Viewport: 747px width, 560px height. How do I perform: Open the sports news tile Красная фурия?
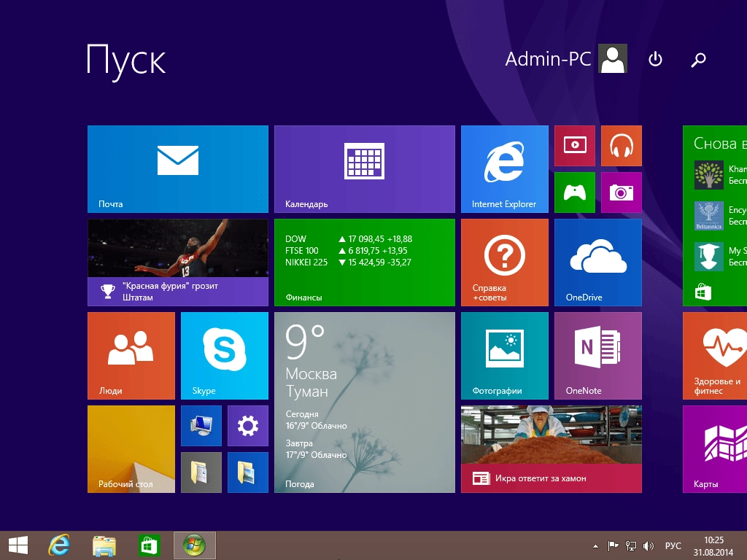tap(178, 262)
